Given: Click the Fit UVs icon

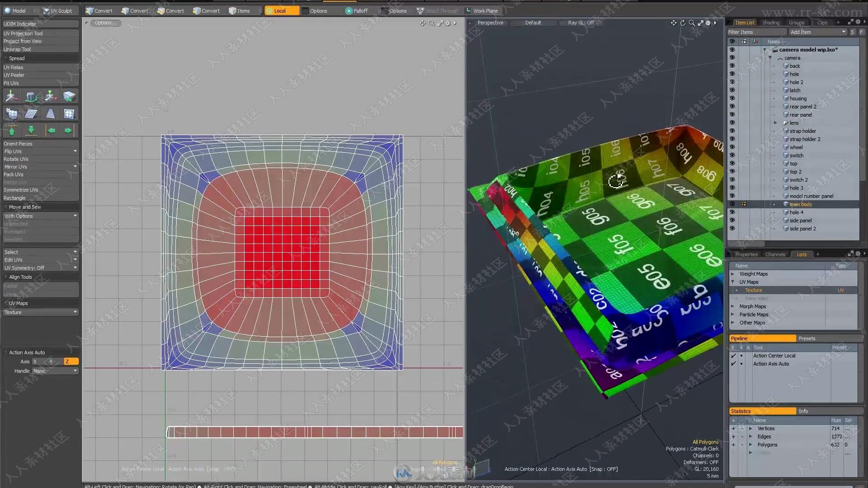Looking at the screenshot, I should tap(13, 83).
